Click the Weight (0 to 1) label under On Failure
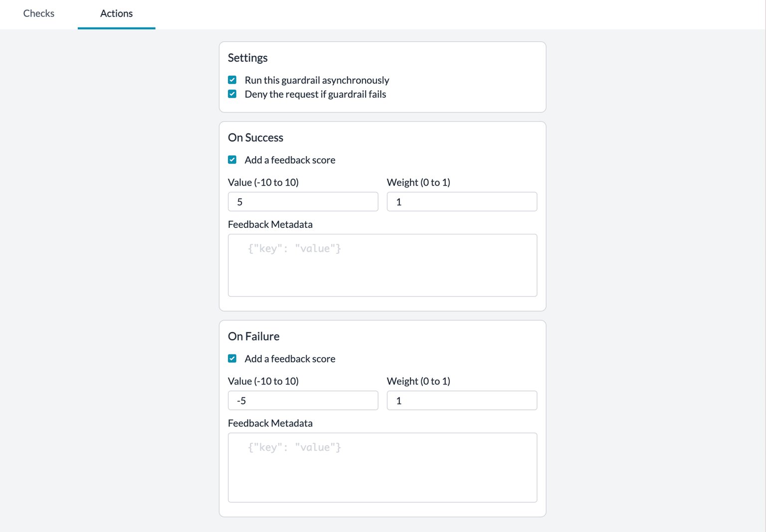 pos(418,381)
